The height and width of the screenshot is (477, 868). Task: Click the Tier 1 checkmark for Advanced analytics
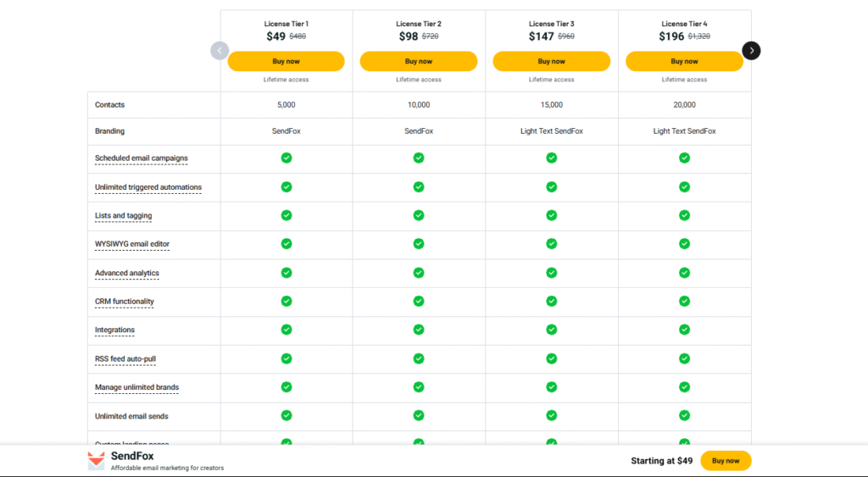(x=287, y=273)
